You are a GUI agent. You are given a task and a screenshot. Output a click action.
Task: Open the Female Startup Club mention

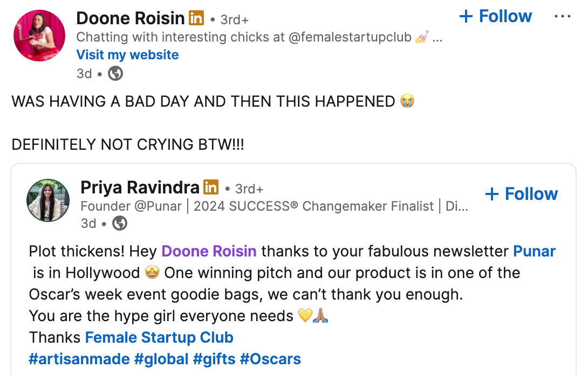pos(159,337)
